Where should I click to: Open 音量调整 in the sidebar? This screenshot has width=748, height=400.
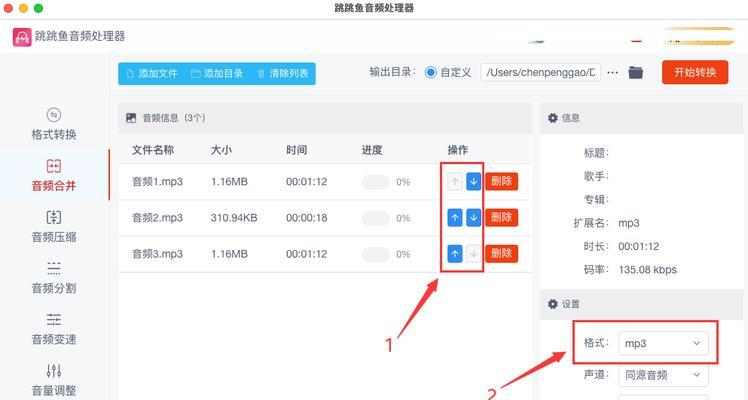[x=54, y=380]
